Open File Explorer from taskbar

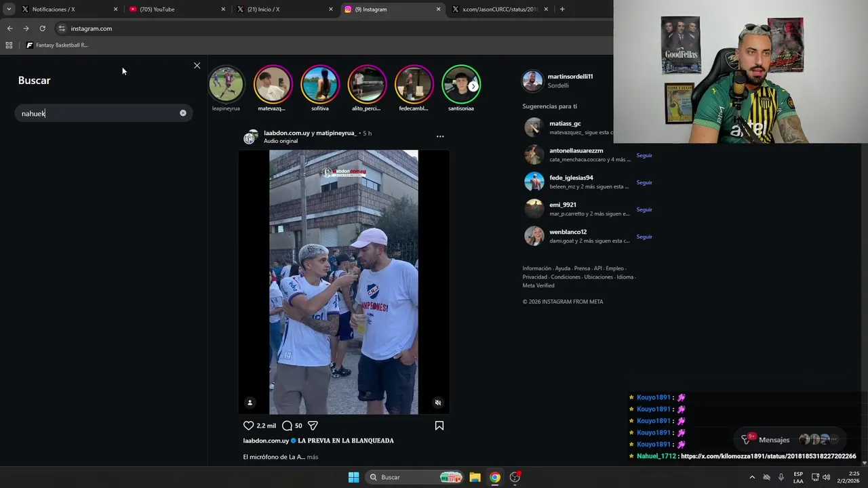(475, 477)
